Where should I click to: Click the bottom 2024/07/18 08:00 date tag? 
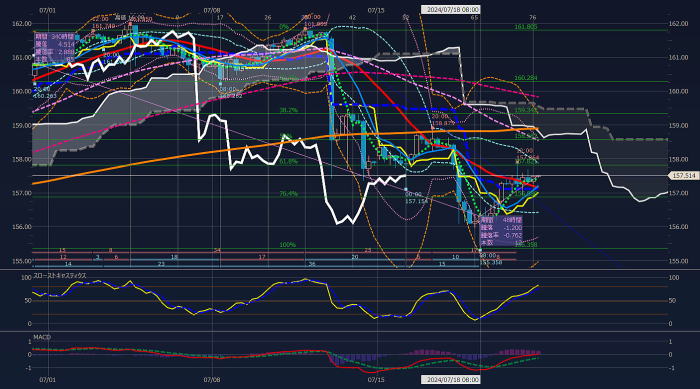(x=451, y=380)
